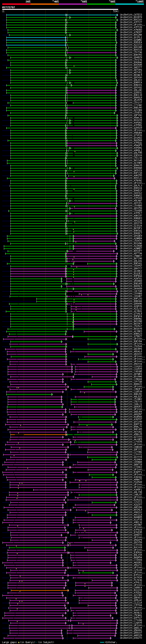
Task: Click the UniRef100_C5YT96 label
Action: point(131,53)
